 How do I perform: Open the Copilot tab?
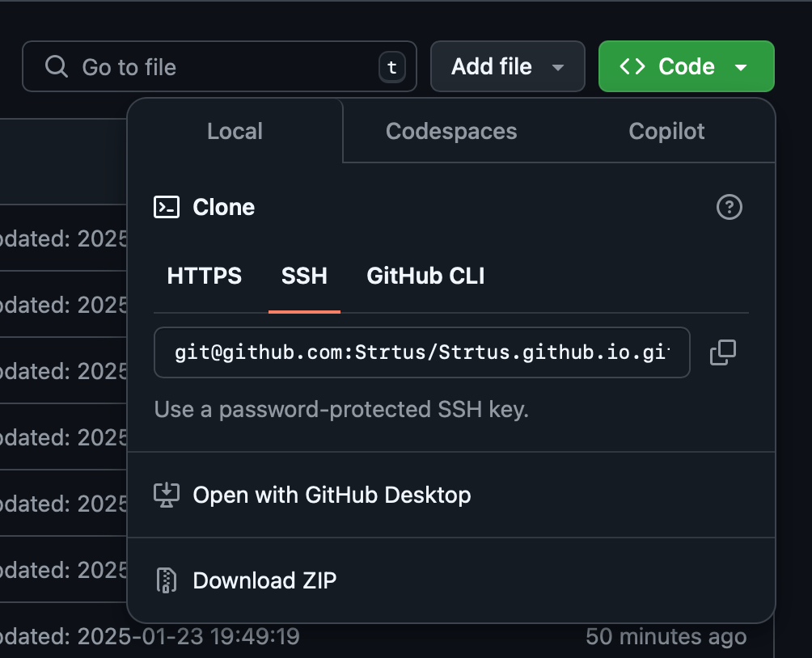click(666, 131)
